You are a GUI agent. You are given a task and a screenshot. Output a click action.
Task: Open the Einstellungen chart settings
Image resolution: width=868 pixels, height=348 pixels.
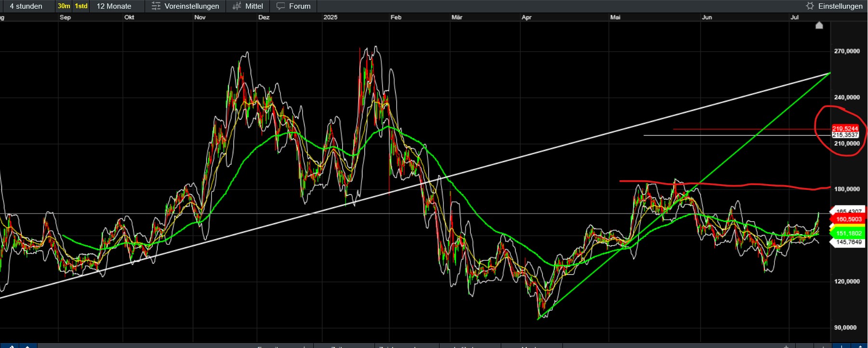click(835, 6)
